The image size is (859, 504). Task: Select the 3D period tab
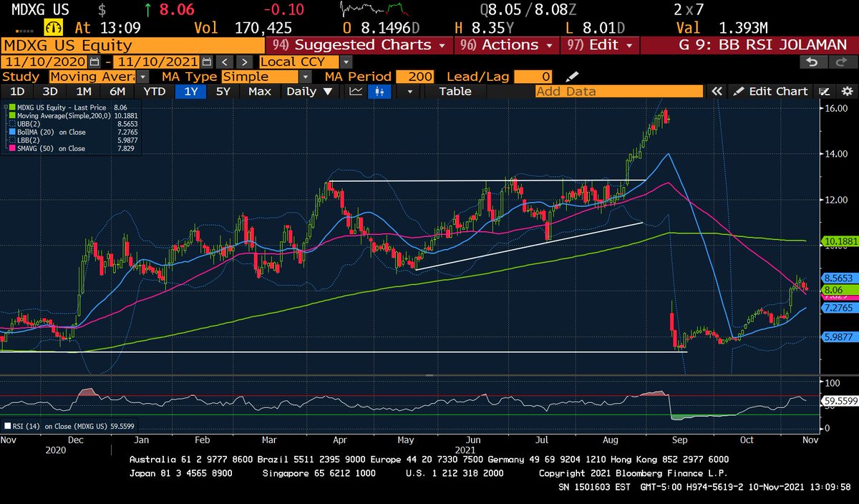(x=50, y=91)
